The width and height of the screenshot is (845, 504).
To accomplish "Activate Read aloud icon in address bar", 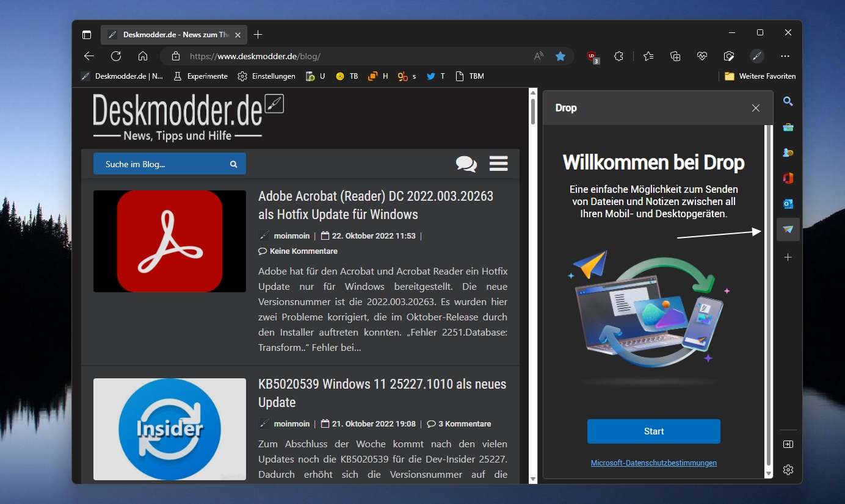I will (x=539, y=56).
